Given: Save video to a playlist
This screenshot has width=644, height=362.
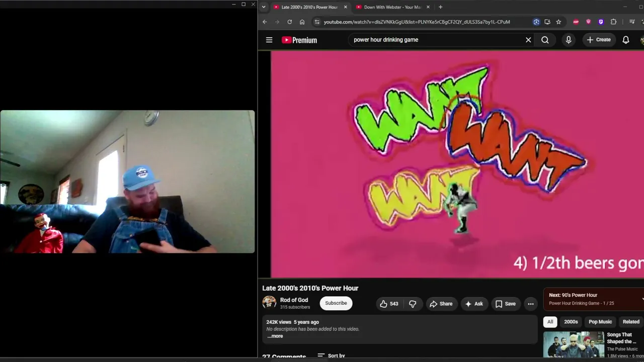Looking at the screenshot, I should [x=506, y=304].
